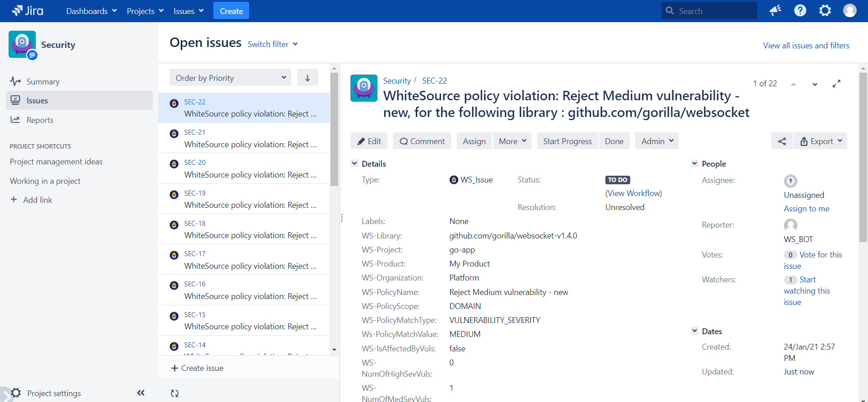Screen dimensions: 868x402
Task: Open the Export dropdown
Action: pos(821,141)
